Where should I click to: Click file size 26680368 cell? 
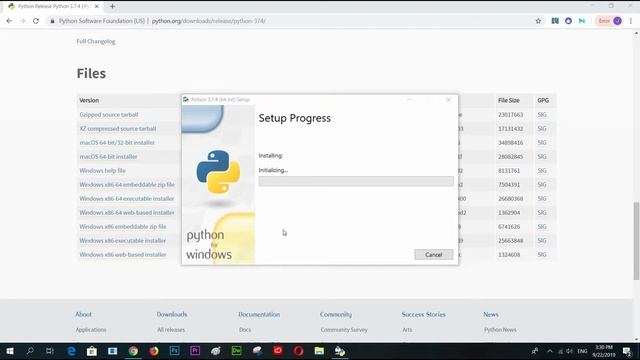pos(511,199)
